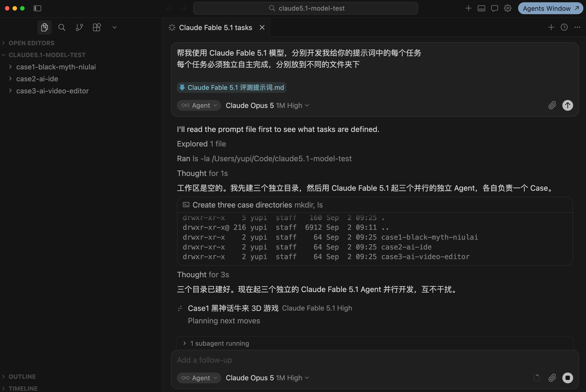586x392 pixels.
Task: Stop the running agent with stop button
Action: pyautogui.click(x=567, y=378)
